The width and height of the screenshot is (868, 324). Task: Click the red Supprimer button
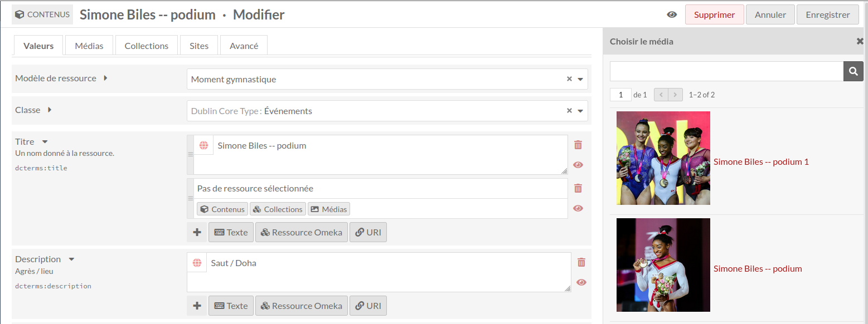pos(715,14)
